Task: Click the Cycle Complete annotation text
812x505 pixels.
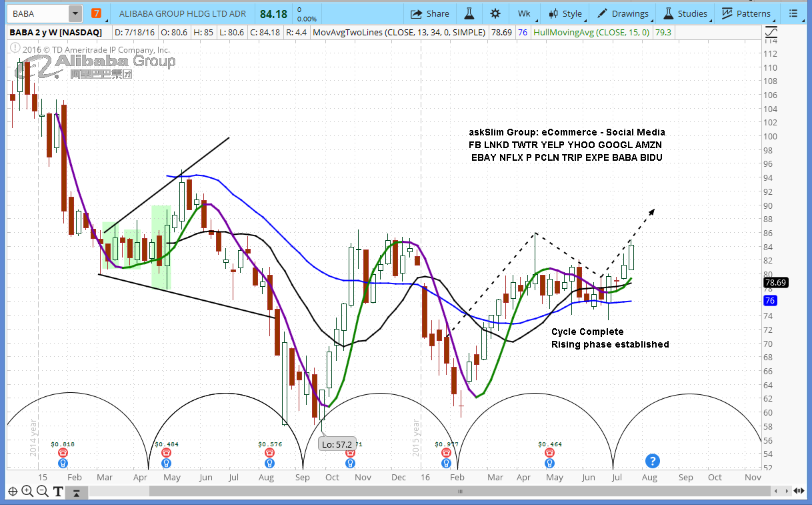Action: pos(587,332)
